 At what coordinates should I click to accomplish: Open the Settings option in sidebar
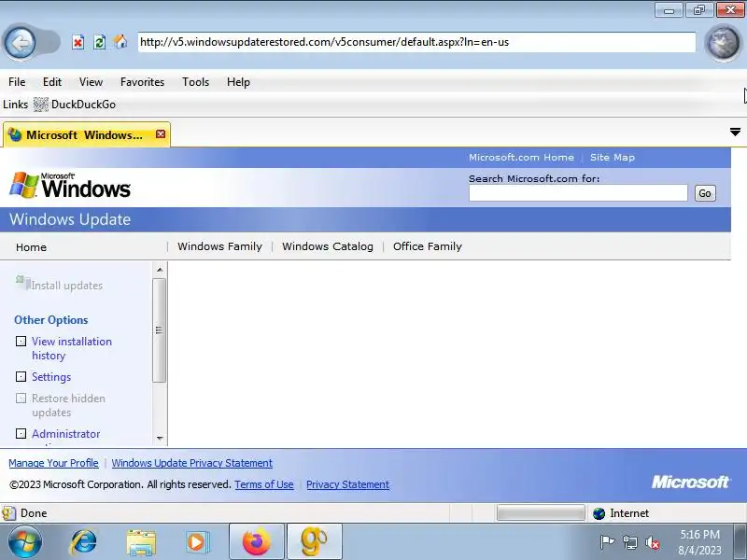click(51, 377)
